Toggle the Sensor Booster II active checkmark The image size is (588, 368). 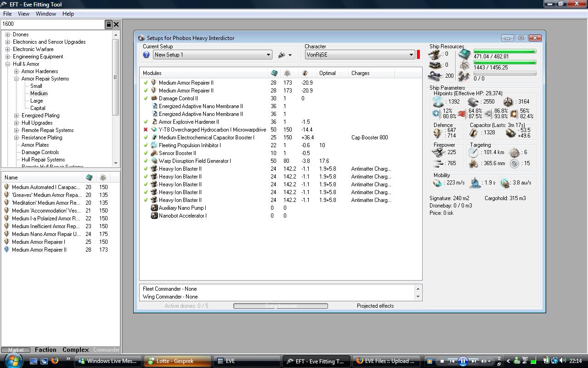(x=146, y=153)
